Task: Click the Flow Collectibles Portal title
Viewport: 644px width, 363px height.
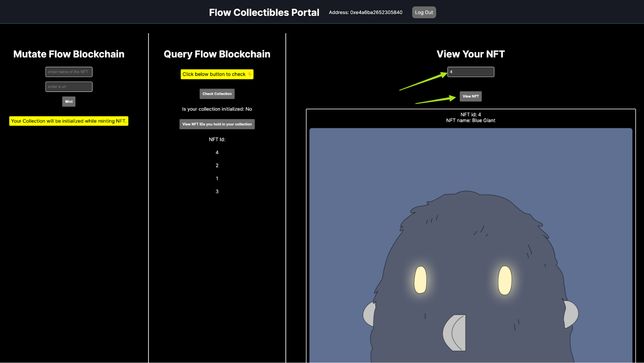Action: (264, 12)
